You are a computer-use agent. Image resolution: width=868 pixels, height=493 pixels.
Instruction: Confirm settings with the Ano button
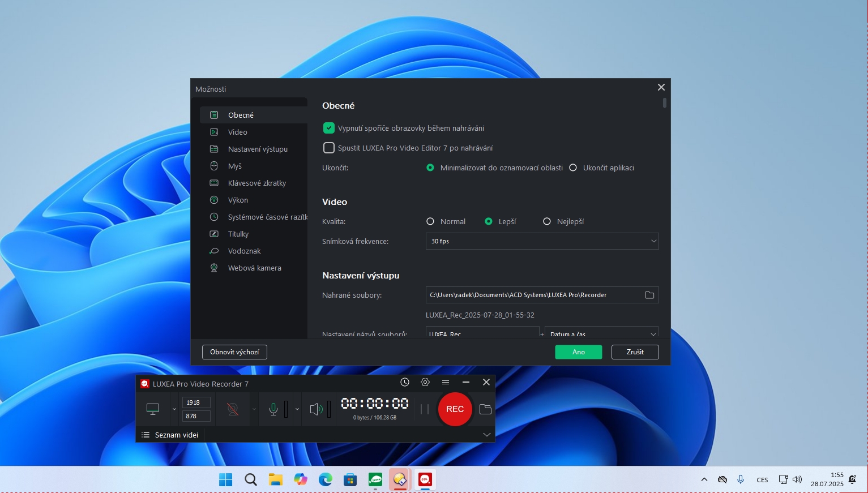coord(579,352)
